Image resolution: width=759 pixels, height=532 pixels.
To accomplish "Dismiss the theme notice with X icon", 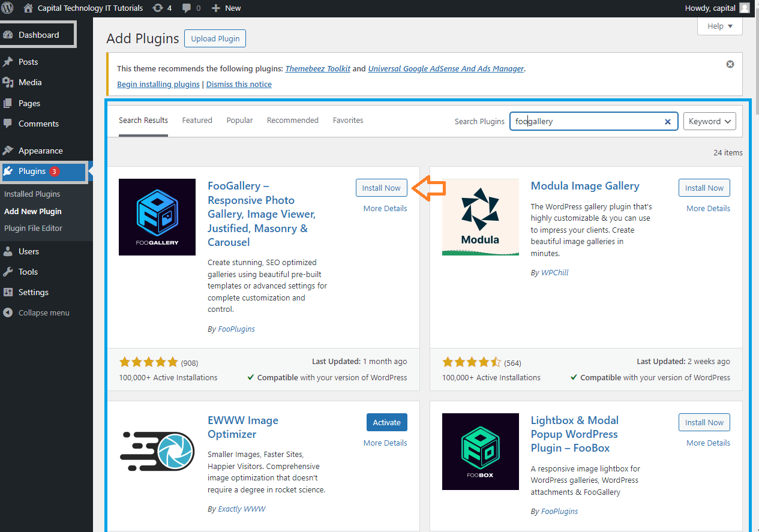I will 730,64.
